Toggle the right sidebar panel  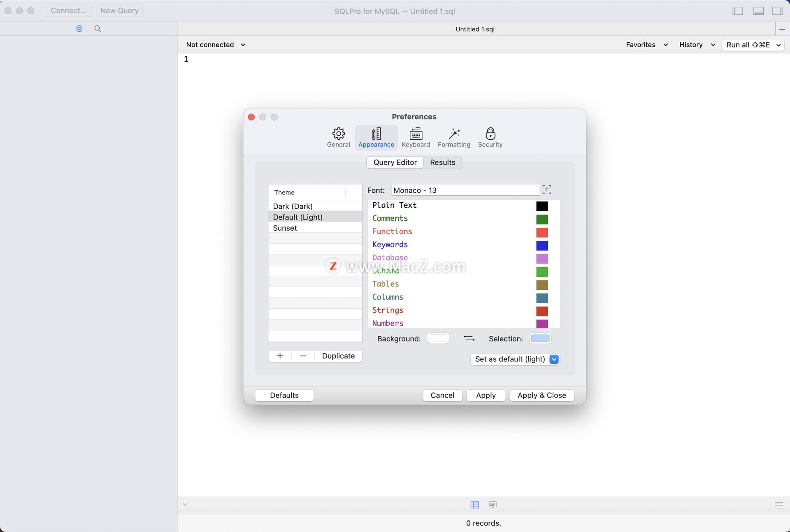(777, 11)
